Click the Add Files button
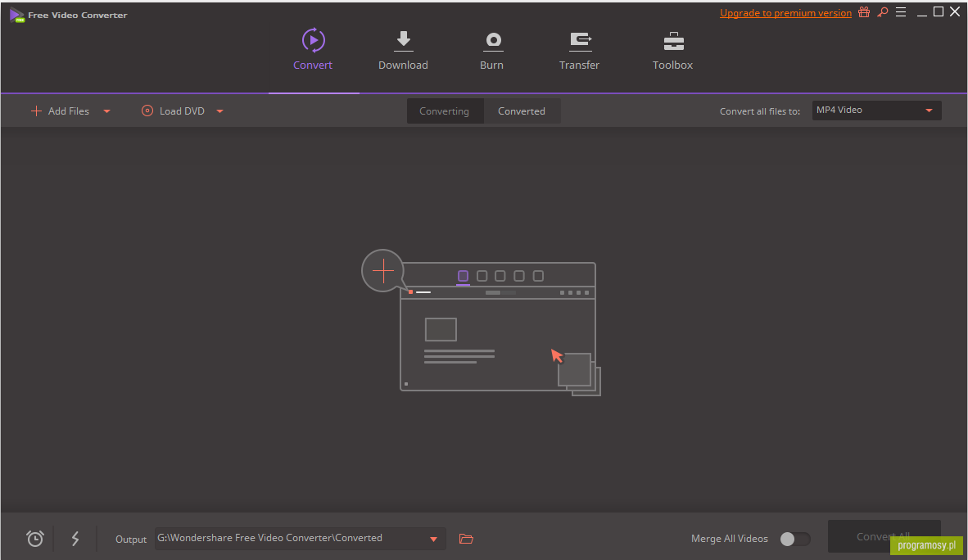This screenshot has height=560, width=968. [x=60, y=111]
